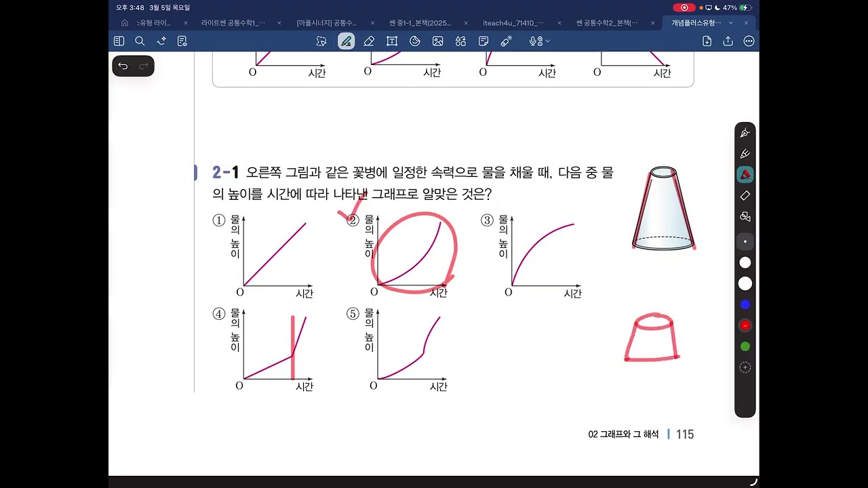868x488 pixels.
Task: Select the lasso selection tool
Action: coord(321,41)
